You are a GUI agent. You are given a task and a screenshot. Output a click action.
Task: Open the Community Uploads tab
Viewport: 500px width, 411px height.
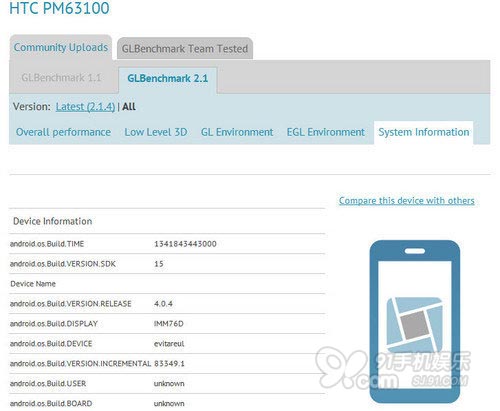click(61, 47)
